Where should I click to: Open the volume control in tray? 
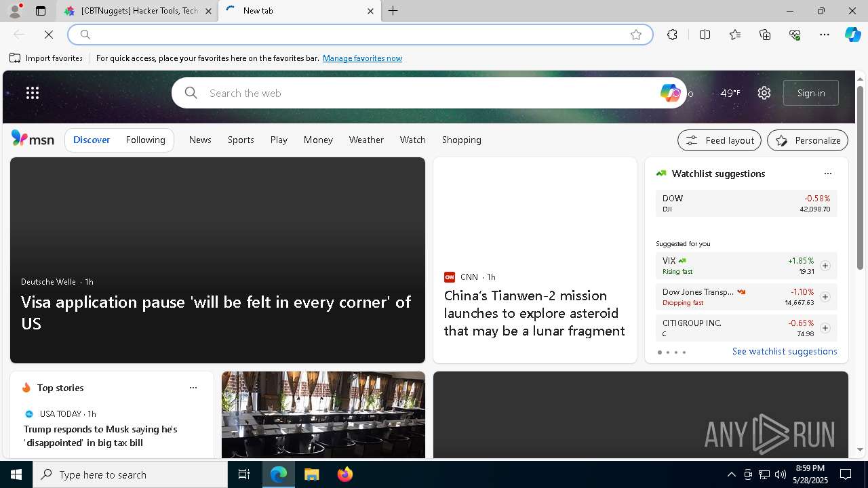(780, 474)
